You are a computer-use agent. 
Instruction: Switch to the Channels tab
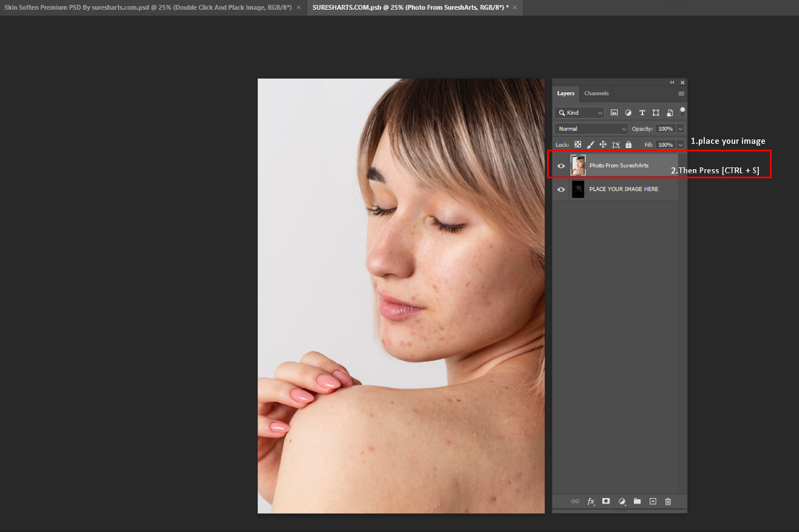(x=596, y=93)
